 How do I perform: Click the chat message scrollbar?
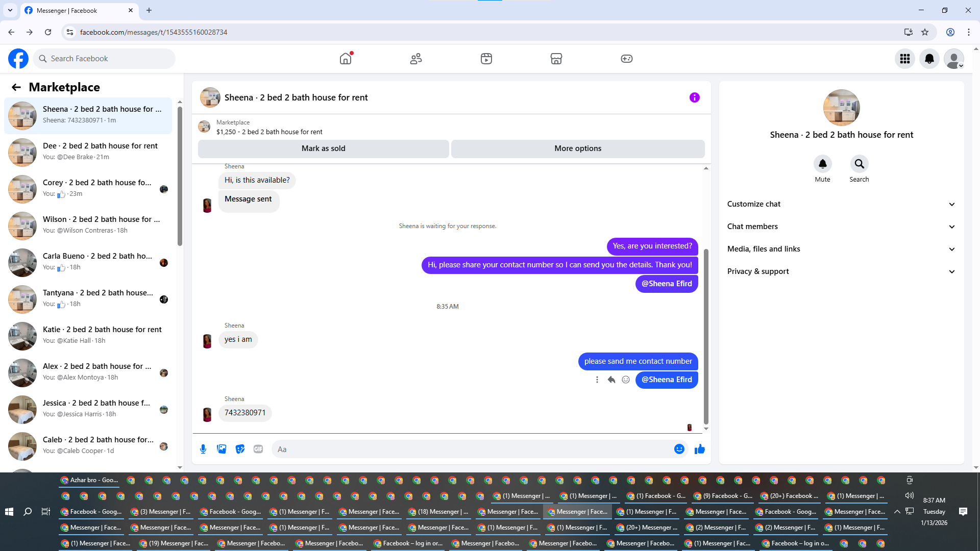click(x=706, y=337)
